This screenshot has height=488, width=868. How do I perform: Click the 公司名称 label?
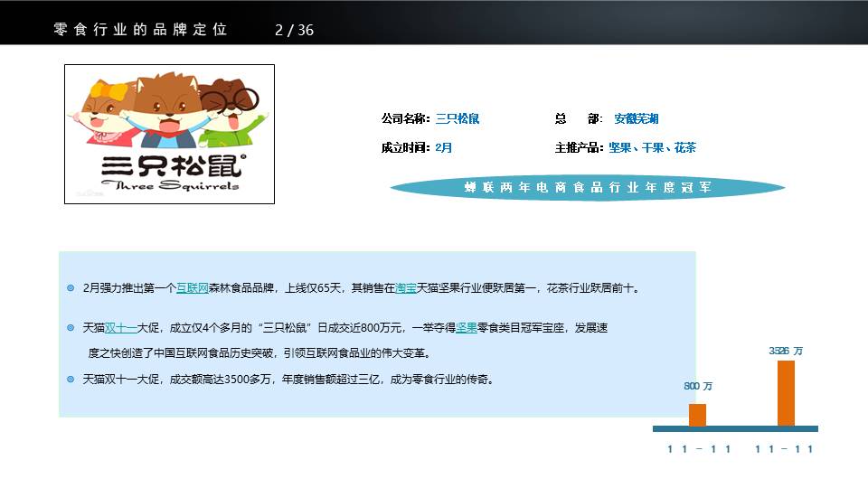(x=406, y=118)
